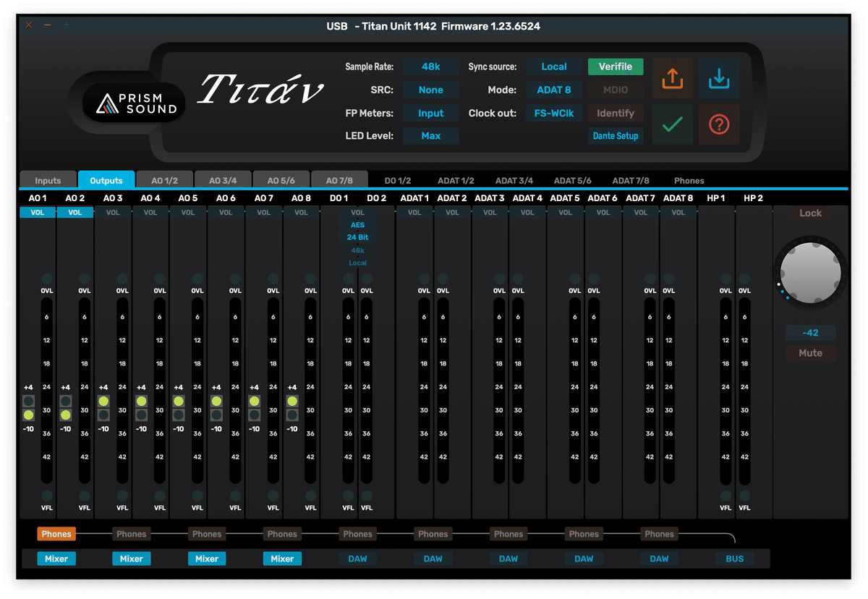868x599 pixels.
Task: Open the SRC None dropdown
Action: pos(431,90)
